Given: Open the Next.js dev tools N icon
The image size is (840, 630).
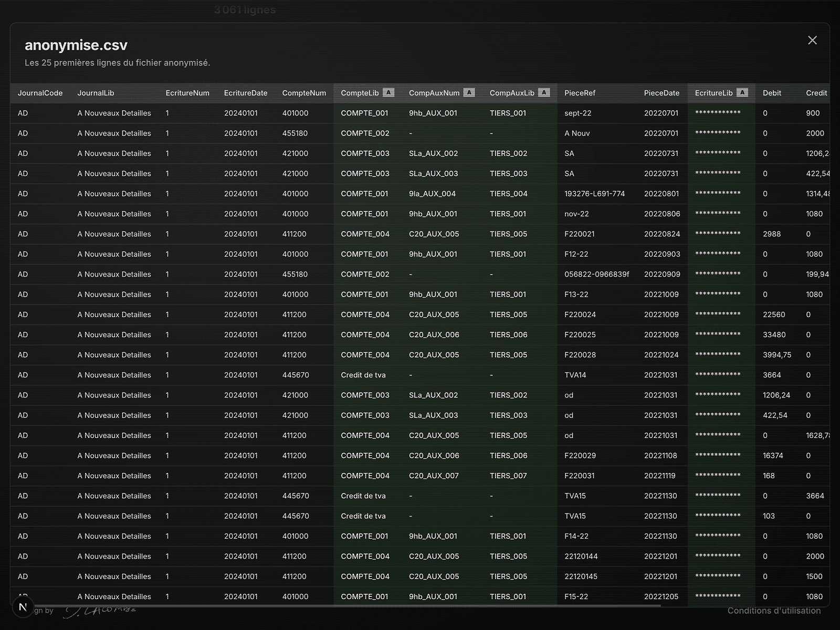Looking at the screenshot, I should [x=23, y=607].
